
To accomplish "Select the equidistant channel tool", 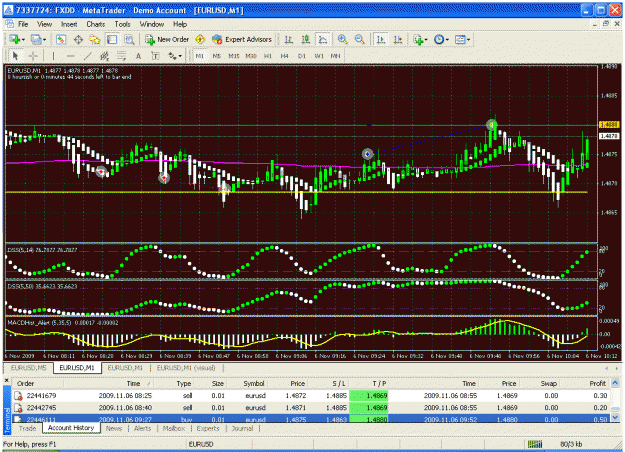I will click(104, 56).
